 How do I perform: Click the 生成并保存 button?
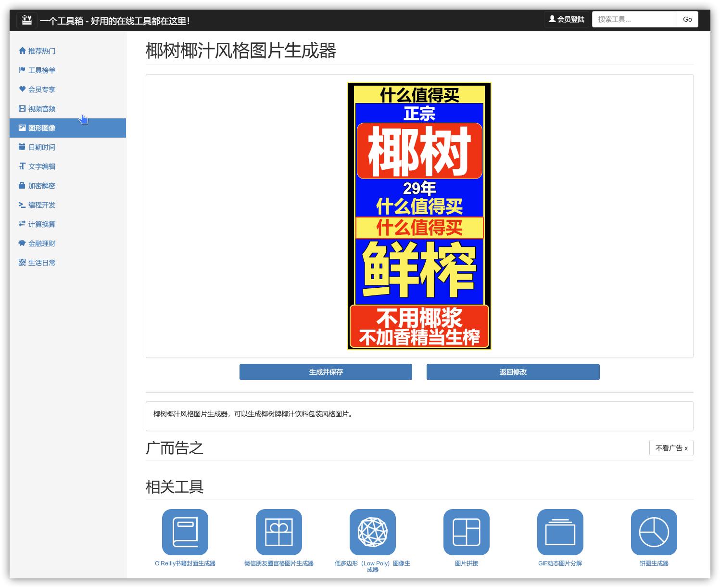325,371
